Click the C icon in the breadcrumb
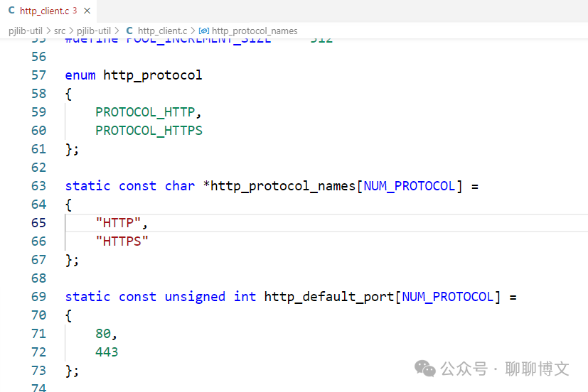The height and width of the screenshot is (392, 588). coord(129,31)
